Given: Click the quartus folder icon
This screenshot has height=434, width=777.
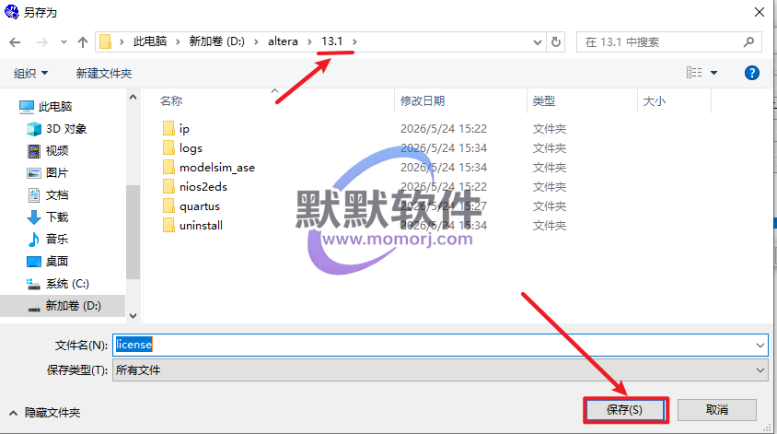Looking at the screenshot, I should pyautogui.click(x=168, y=206).
